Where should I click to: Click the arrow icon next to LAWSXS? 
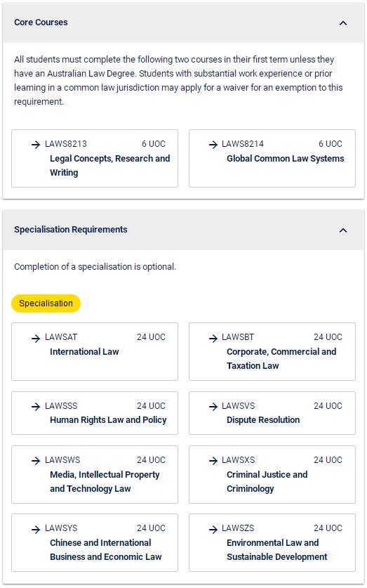point(213,461)
